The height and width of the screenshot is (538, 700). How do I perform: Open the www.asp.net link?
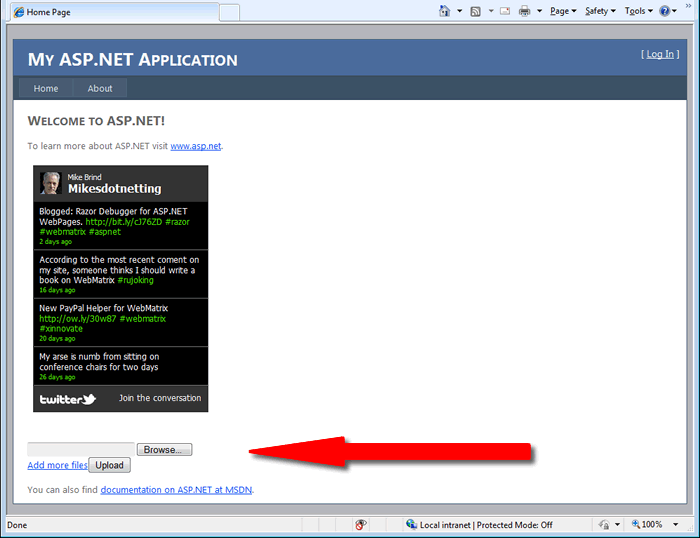(x=196, y=146)
